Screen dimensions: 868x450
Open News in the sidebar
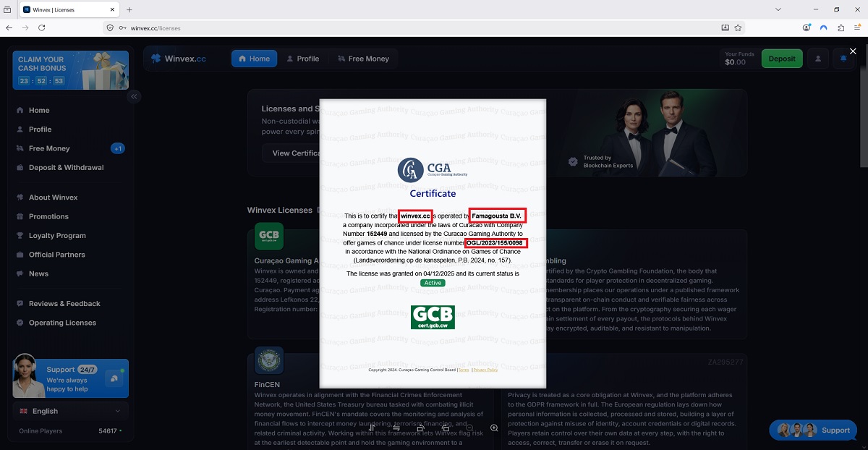tap(70, 274)
